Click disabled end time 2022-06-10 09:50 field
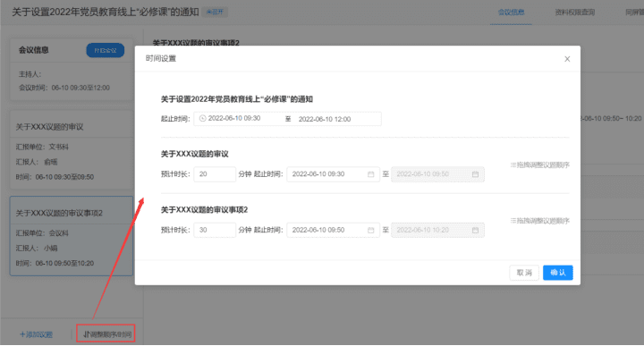 (437, 174)
